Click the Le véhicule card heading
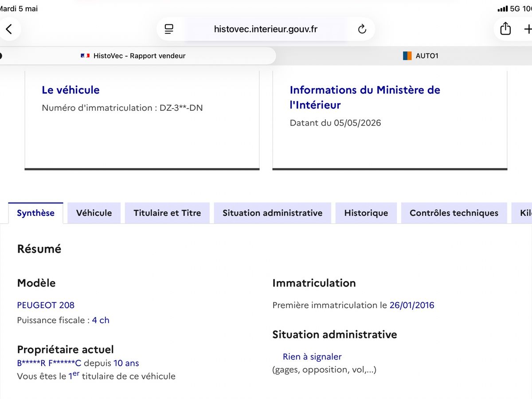Screen dimensions: 532x399 70,90
